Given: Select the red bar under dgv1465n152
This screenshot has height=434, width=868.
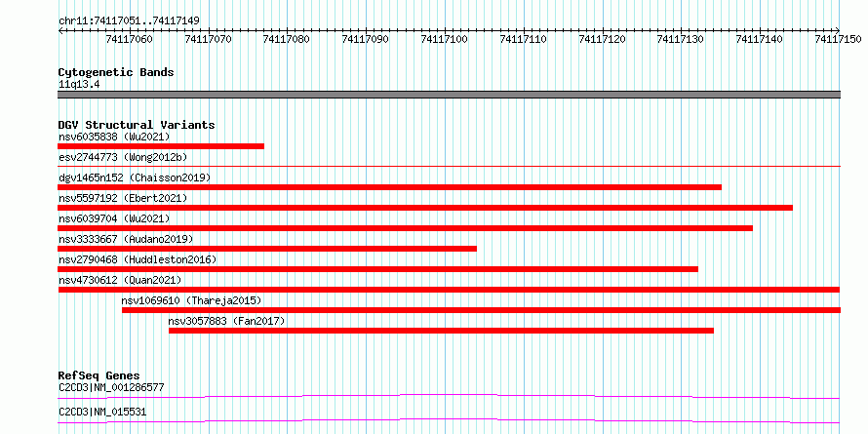Looking at the screenshot, I should [390, 187].
